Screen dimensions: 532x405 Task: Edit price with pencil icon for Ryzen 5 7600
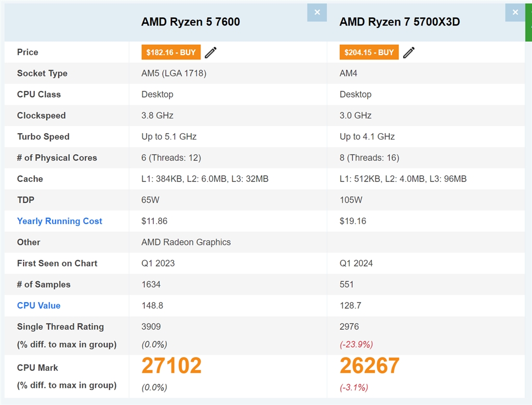click(210, 53)
